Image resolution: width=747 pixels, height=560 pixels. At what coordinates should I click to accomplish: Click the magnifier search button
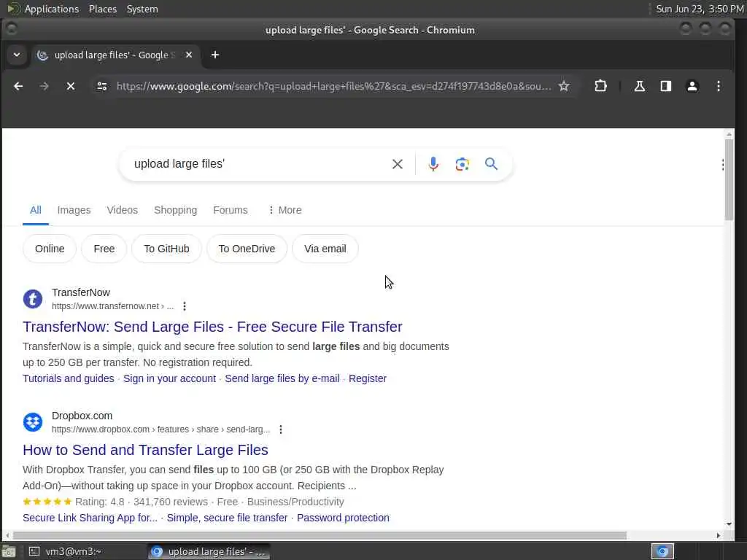click(491, 164)
